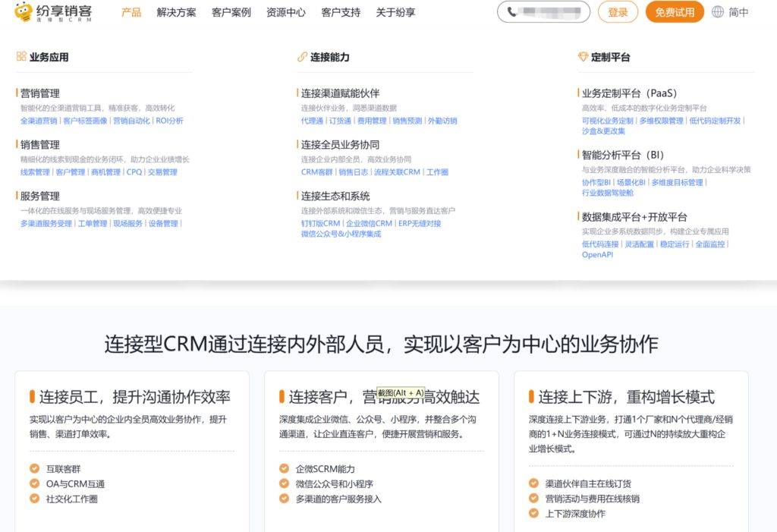Open the 简中 language selector
777x532 pixels.
pos(738,12)
